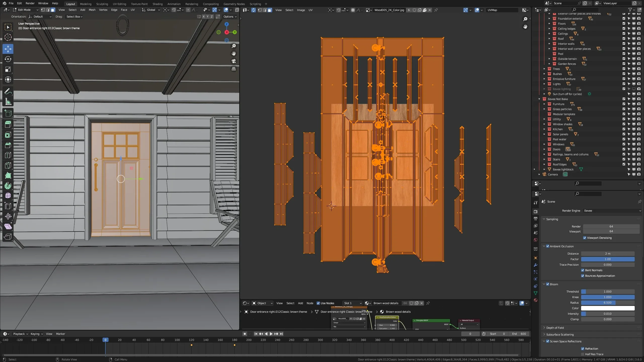
Task: Switch to the Shading workspace tab
Action: coord(157,4)
